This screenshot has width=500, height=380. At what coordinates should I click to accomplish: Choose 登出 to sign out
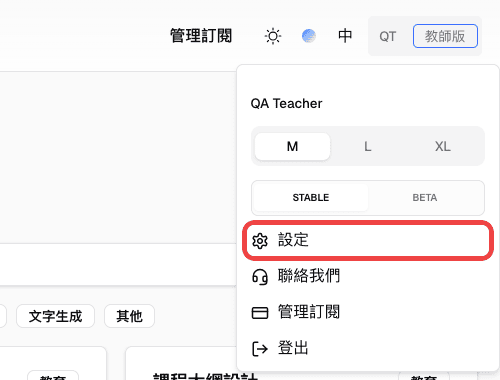(368, 348)
